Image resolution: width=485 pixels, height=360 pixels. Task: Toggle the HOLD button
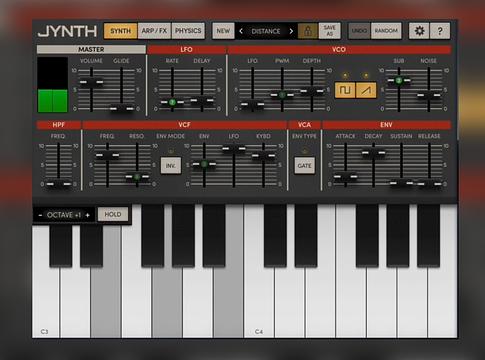pos(113,214)
